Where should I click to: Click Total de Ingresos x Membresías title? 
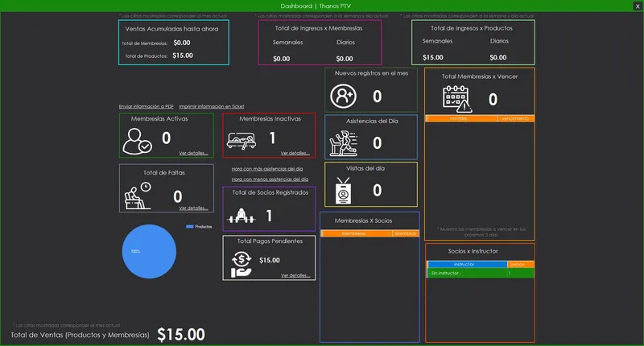tap(319, 28)
